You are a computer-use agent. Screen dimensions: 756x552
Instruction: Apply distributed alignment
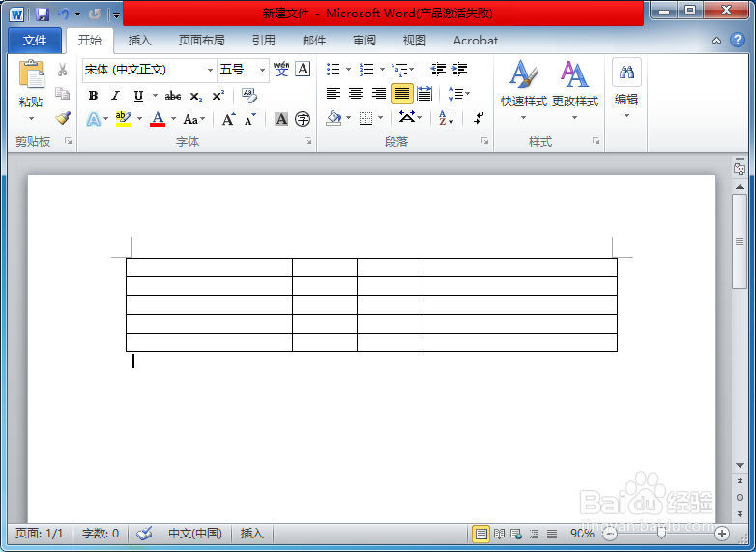[x=424, y=94]
